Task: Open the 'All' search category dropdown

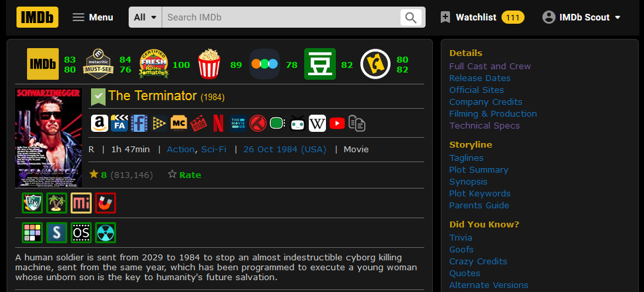Action: click(145, 17)
